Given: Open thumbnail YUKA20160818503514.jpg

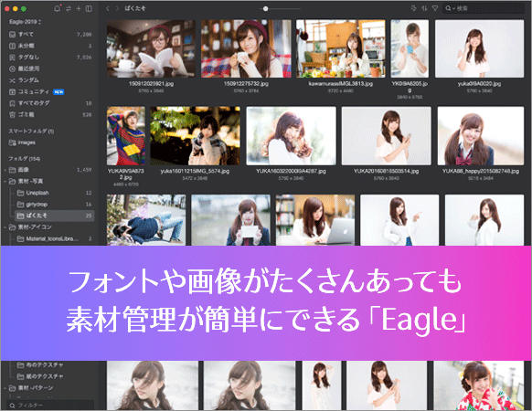Looking at the screenshot, I should (387, 136).
